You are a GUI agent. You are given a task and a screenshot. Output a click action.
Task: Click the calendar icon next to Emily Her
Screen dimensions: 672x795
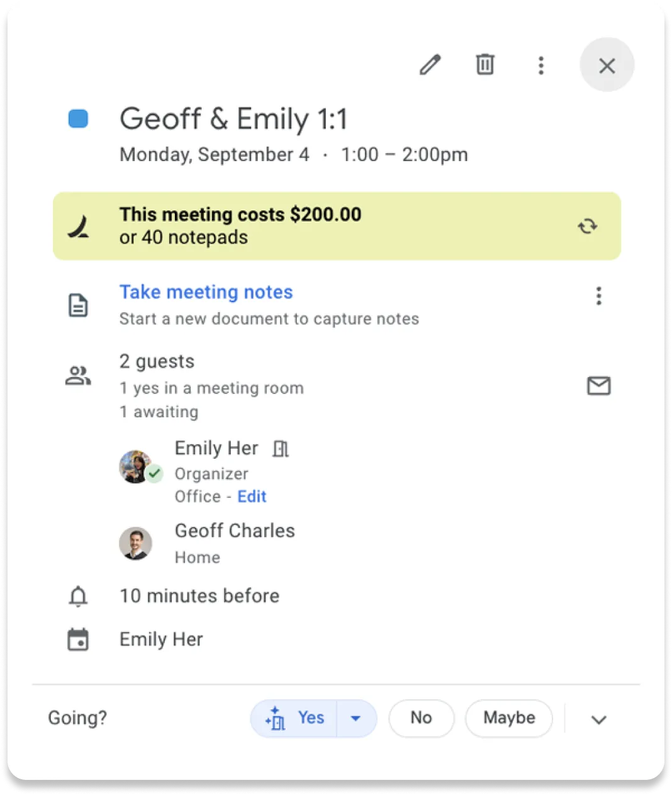click(77, 638)
